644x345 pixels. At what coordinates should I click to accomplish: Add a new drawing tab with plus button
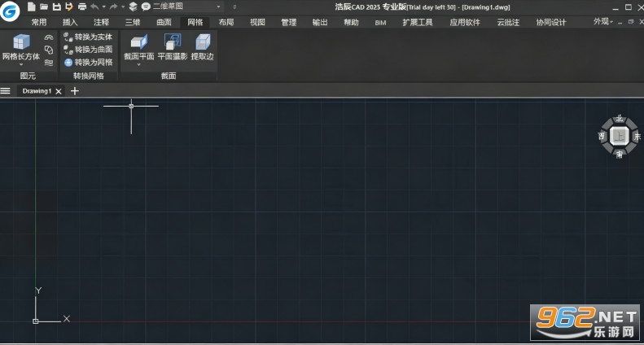pyautogui.click(x=74, y=91)
